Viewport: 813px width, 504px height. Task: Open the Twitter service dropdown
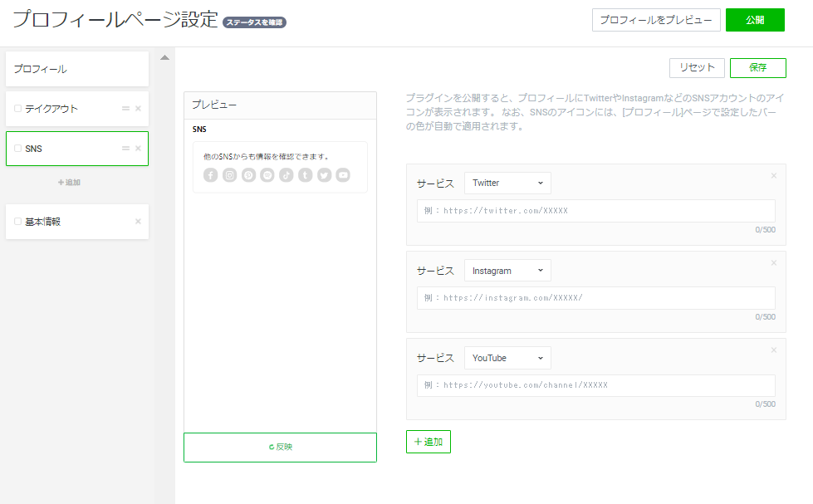507,183
